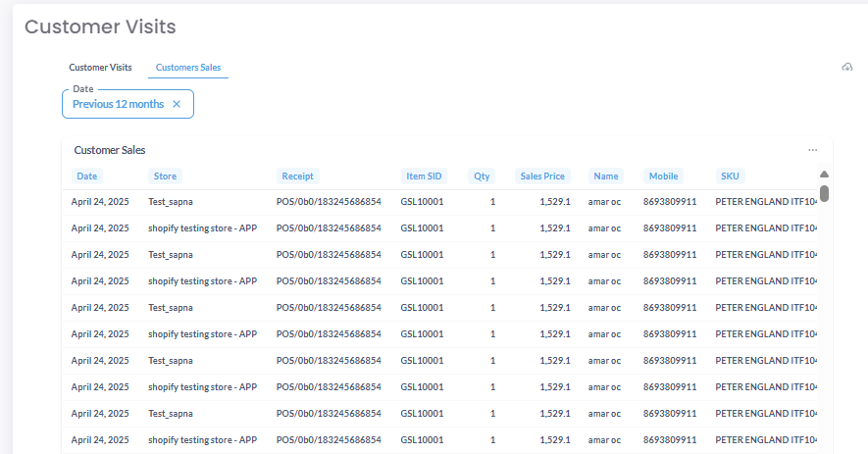The image size is (868, 454).
Task: Click the Receipt column header
Action: [297, 177]
